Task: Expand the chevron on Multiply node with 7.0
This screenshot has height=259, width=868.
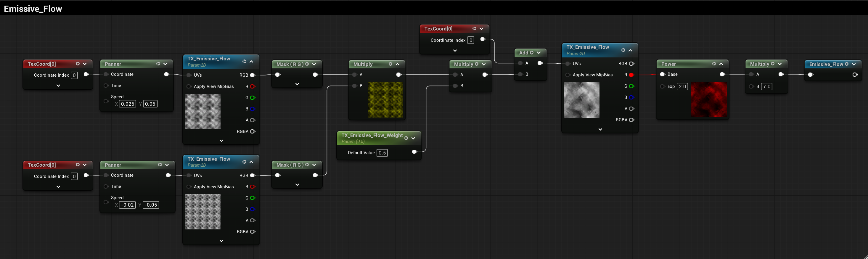Action: click(780, 64)
